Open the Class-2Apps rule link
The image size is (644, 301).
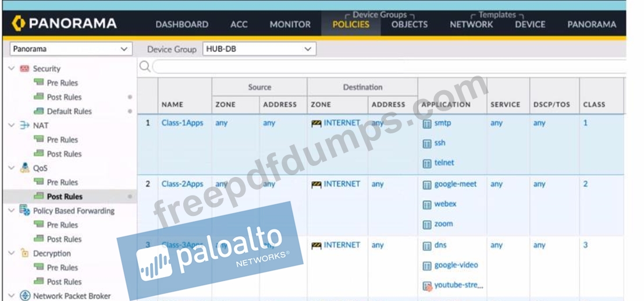[x=182, y=184]
